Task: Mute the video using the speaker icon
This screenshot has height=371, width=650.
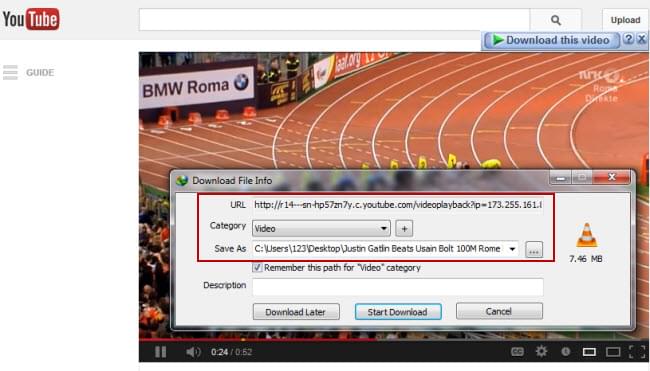Action: [x=193, y=352]
